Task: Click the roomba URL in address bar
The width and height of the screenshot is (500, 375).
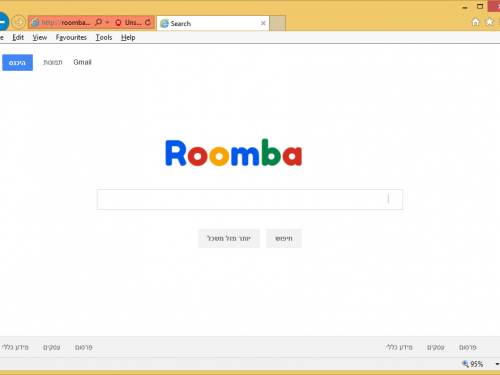Action: (x=66, y=23)
